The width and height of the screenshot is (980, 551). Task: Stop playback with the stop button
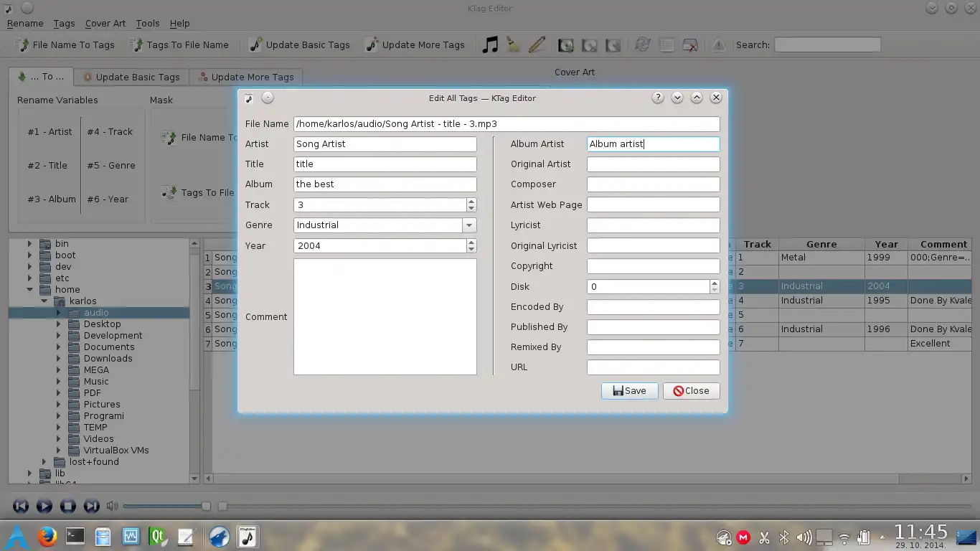(x=67, y=506)
